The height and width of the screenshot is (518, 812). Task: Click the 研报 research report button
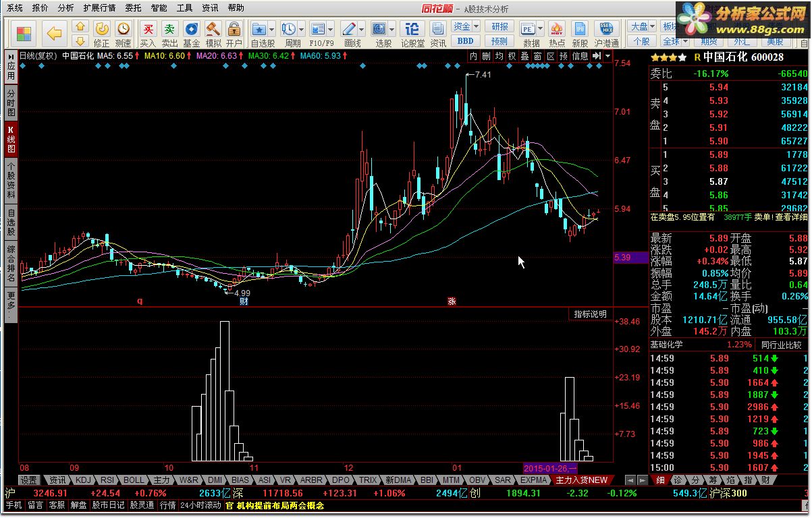(x=499, y=27)
